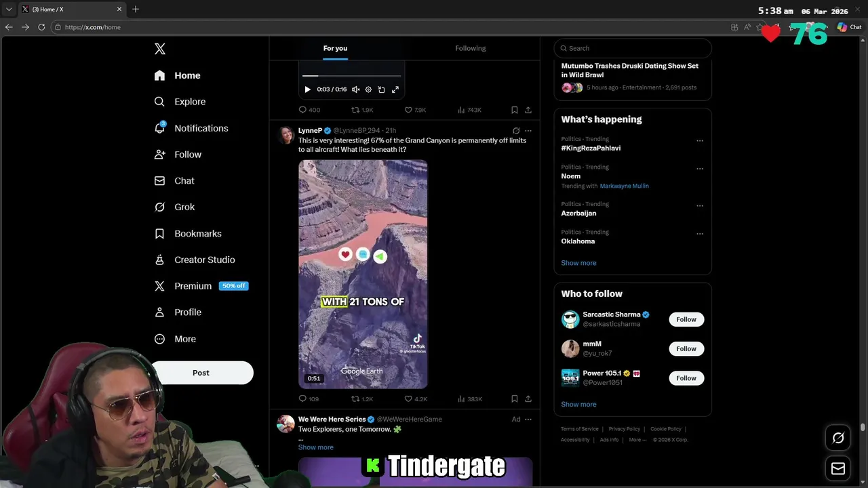
Task: Open Profile in the sidebar
Action: click(x=178, y=312)
